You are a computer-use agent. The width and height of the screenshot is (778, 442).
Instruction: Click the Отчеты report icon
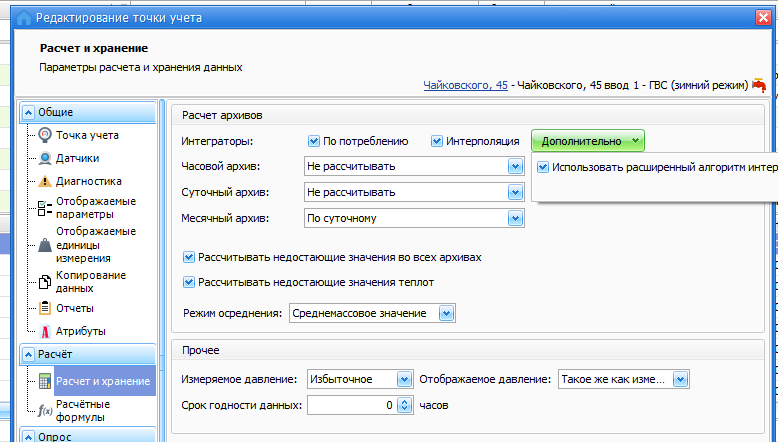pos(45,308)
